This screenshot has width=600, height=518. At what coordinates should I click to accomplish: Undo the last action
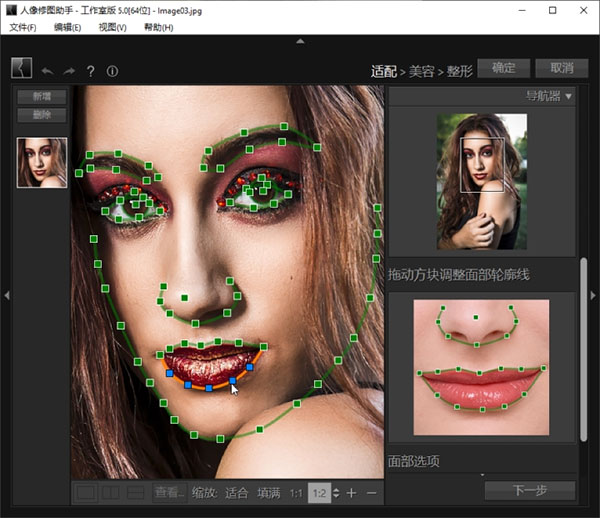pyautogui.click(x=48, y=71)
